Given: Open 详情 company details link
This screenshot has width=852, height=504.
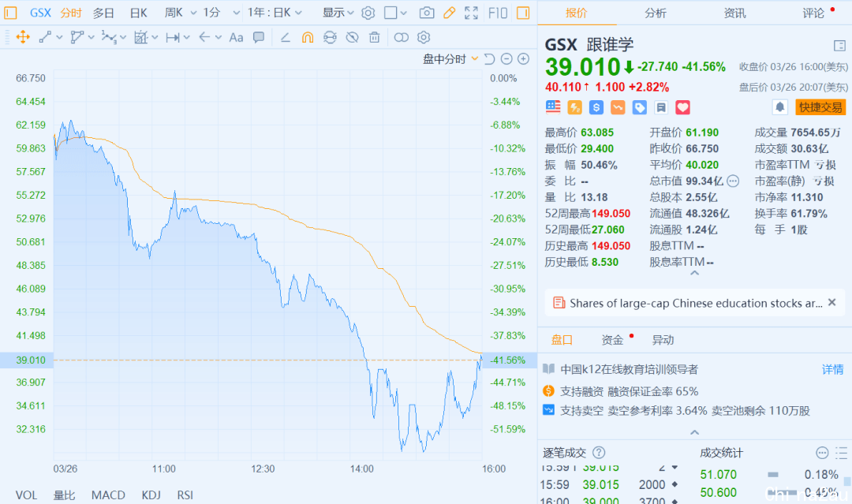Looking at the screenshot, I should 833,369.
